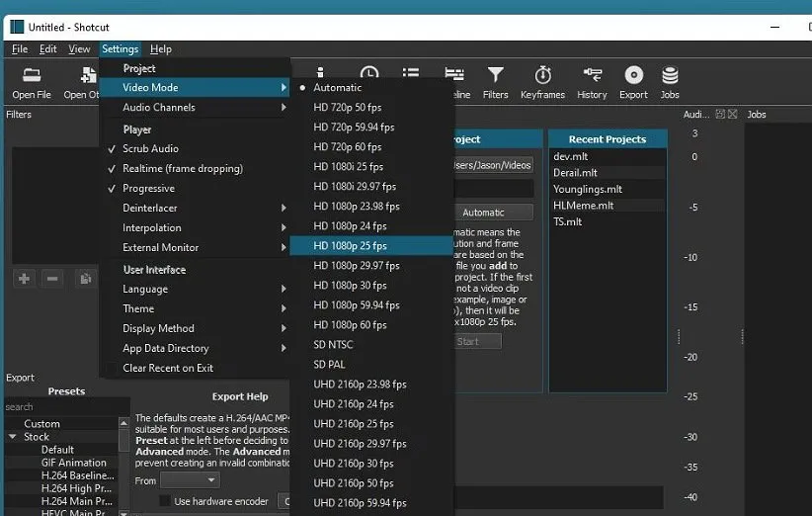Open recent project dev.mlt

tap(608, 156)
